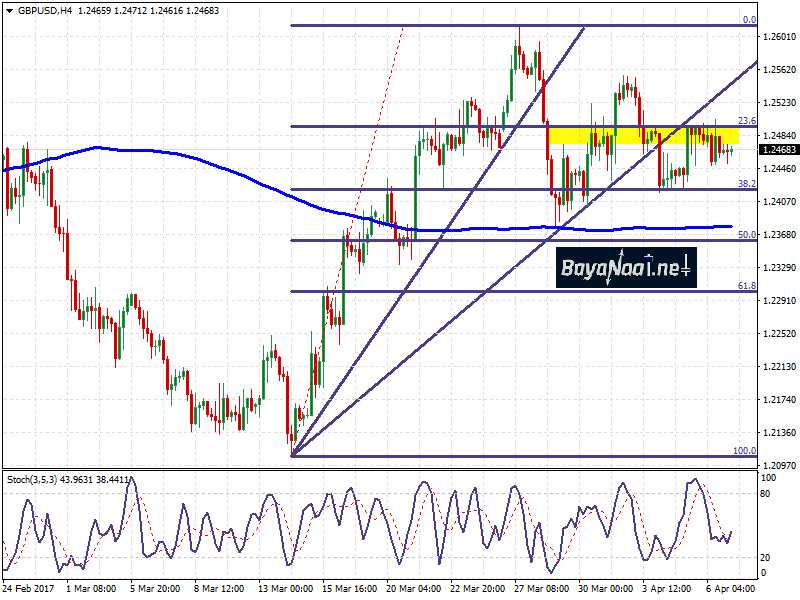This screenshot has width=800, height=600.
Task: Click the BayaNaai.net watermark logo
Action: point(626,268)
